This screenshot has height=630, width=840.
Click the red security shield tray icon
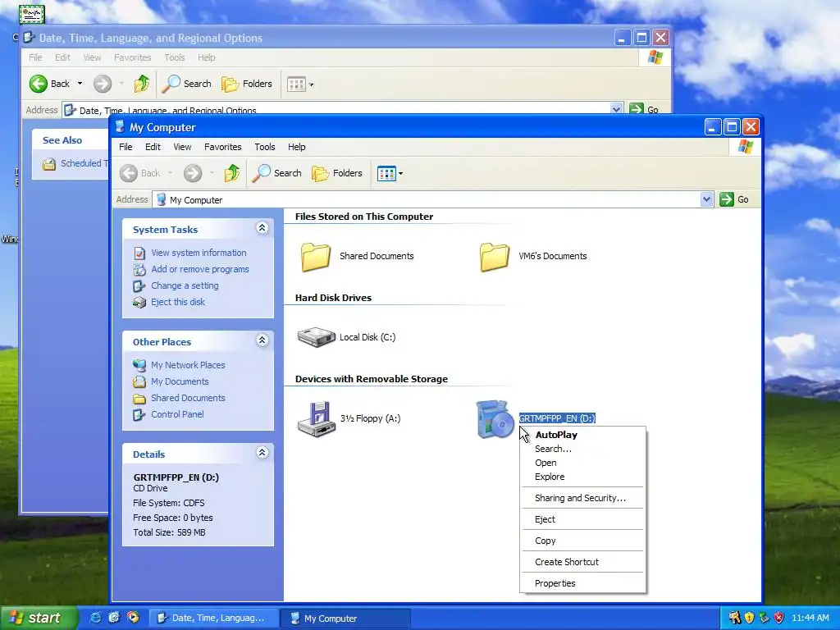click(x=779, y=619)
